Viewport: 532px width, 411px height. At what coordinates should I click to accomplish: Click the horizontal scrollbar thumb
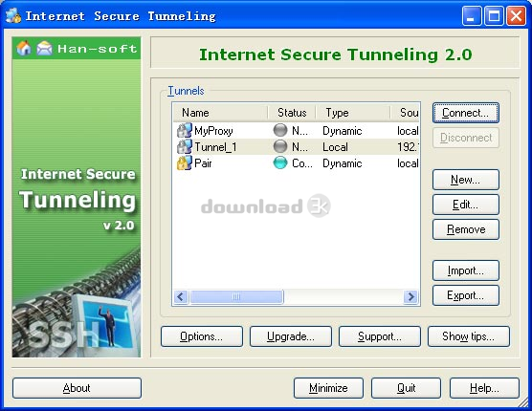pyautogui.click(x=236, y=297)
